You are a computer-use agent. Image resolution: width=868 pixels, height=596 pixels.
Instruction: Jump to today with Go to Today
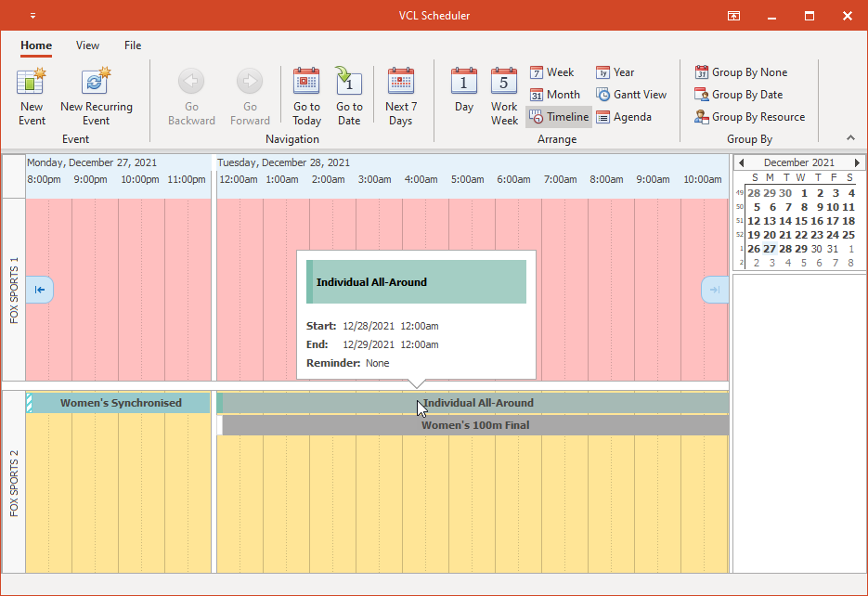(306, 93)
